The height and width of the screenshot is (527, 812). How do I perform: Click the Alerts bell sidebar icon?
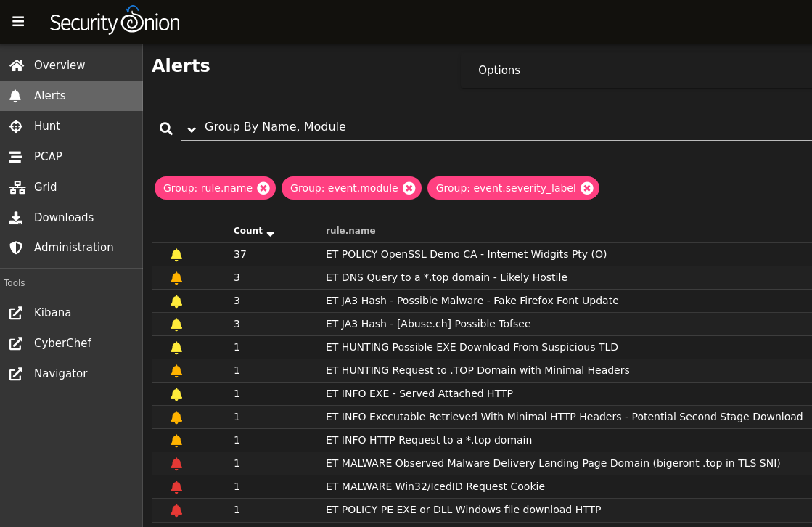[x=15, y=95]
